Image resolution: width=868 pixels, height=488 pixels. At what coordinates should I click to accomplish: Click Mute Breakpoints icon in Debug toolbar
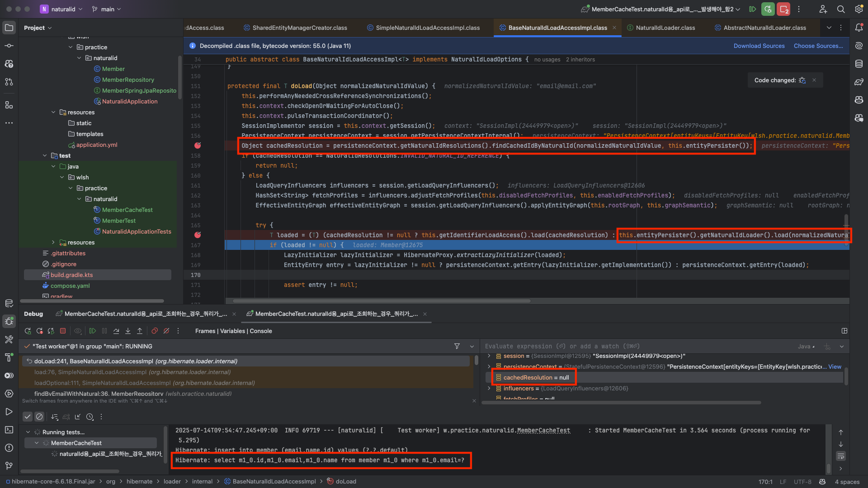tap(166, 331)
